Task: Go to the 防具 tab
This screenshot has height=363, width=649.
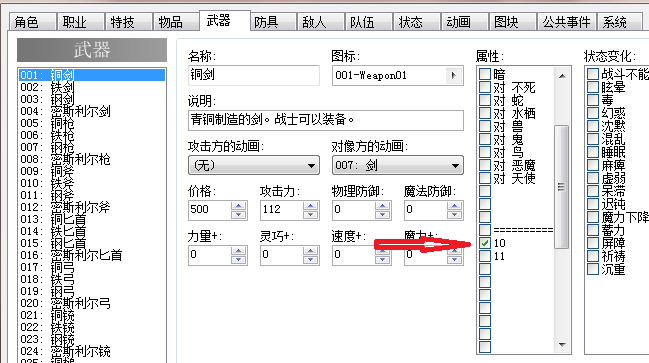Action: [273, 22]
